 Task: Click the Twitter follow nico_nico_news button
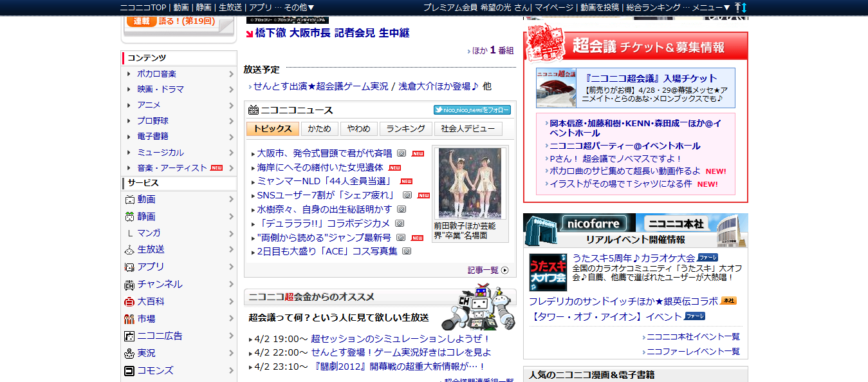[472, 110]
